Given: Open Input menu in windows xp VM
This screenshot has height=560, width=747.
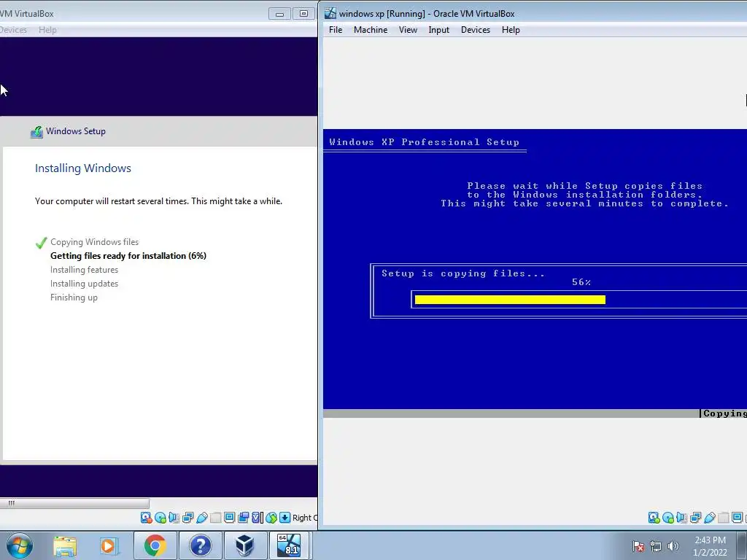Looking at the screenshot, I should tap(438, 29).
